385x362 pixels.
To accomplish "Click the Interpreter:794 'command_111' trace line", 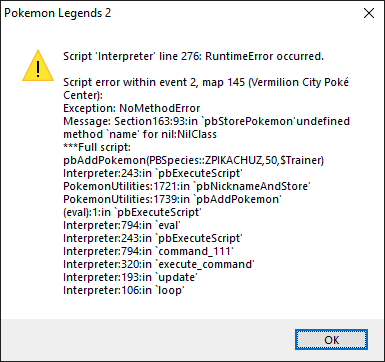I will (x=148, y=251).
